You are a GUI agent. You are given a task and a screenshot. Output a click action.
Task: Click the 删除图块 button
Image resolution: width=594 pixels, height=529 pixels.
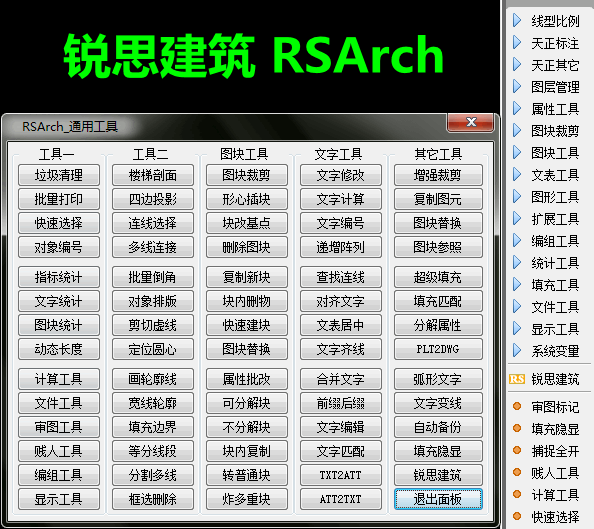247,247
